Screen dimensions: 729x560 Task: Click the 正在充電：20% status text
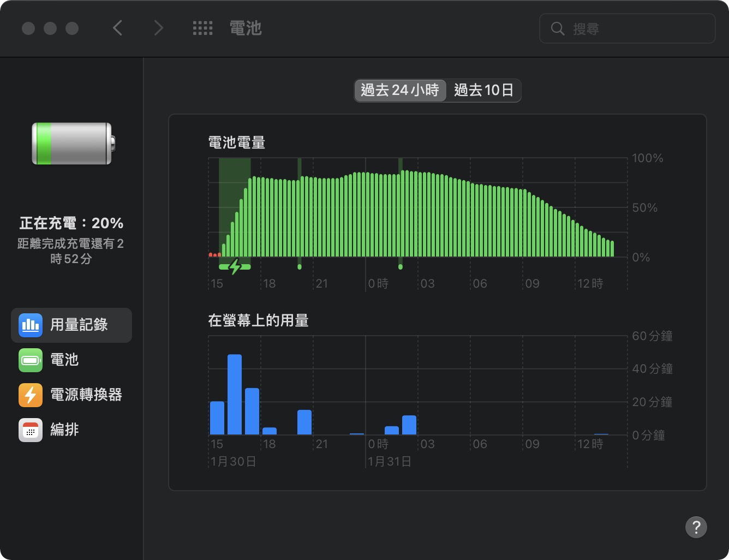pyautogui.click(x=71, y=223)
